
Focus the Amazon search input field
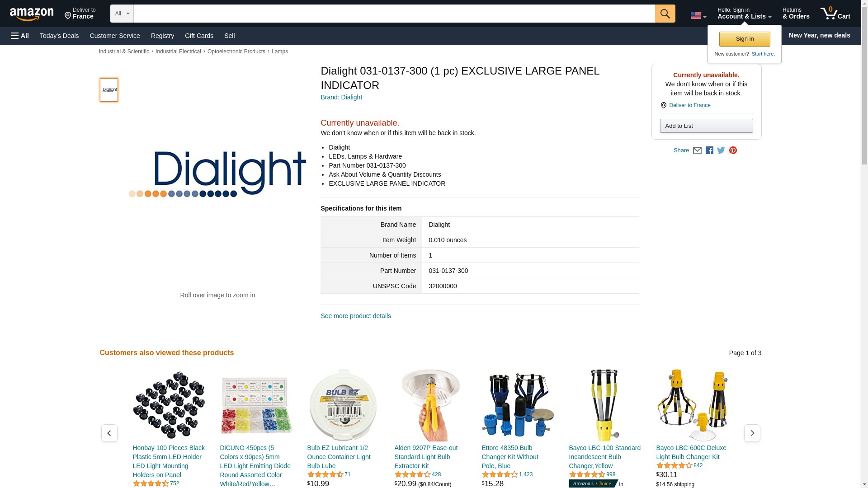point(394,14)
